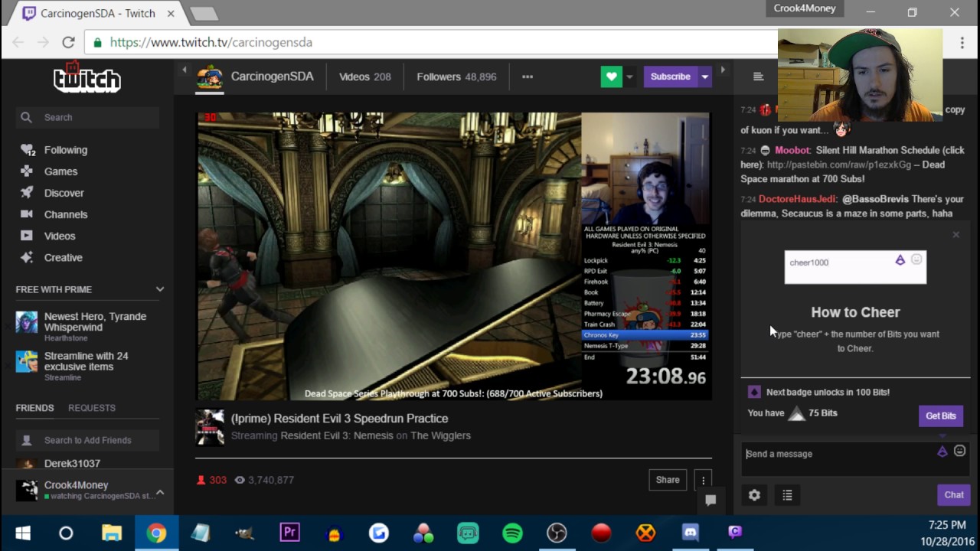980x551 pixels.
Task: Click the whisper speech bubble icon
Action: [710, 500]
